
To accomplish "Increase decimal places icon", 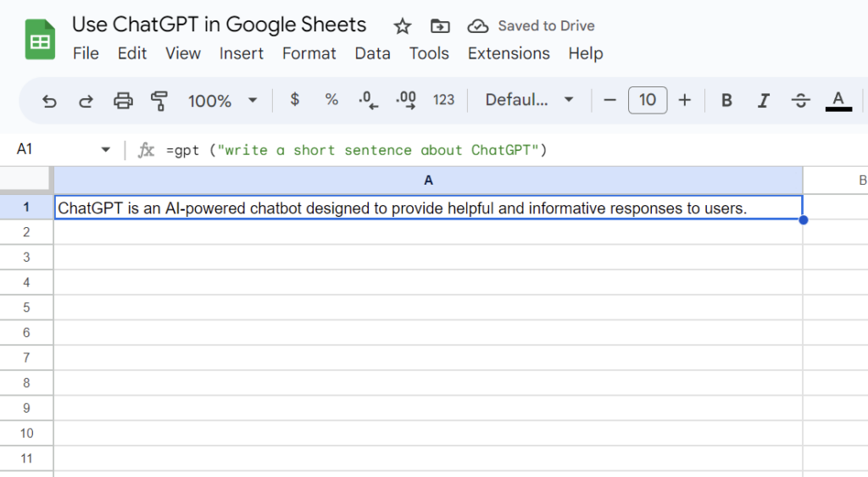I will tap(406, 101).
